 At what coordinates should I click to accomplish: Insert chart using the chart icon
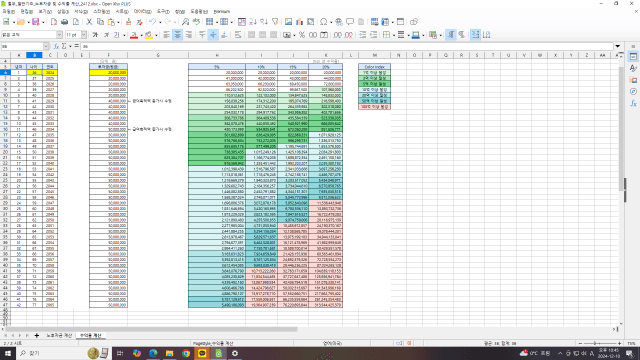point(300,22)
